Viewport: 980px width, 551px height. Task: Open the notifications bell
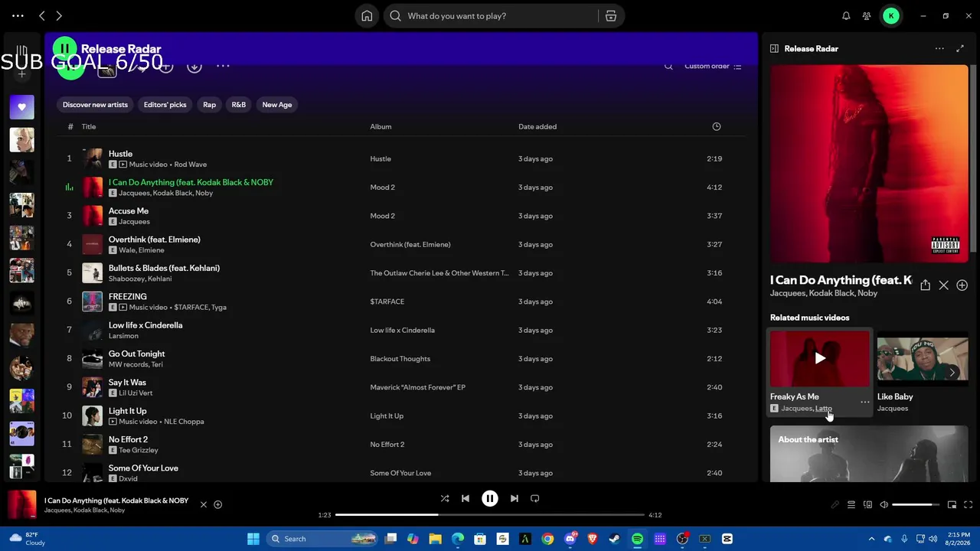click(846, 16)
